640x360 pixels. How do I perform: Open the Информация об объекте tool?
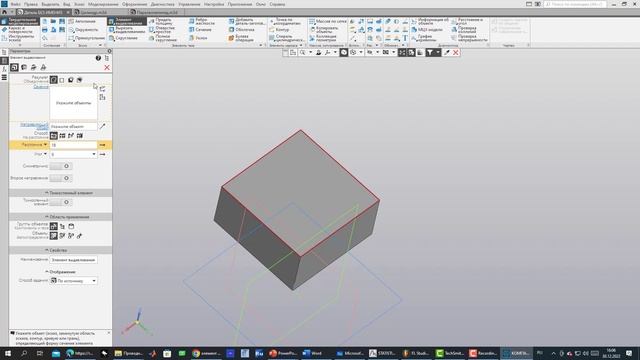(x=430, y=21)
